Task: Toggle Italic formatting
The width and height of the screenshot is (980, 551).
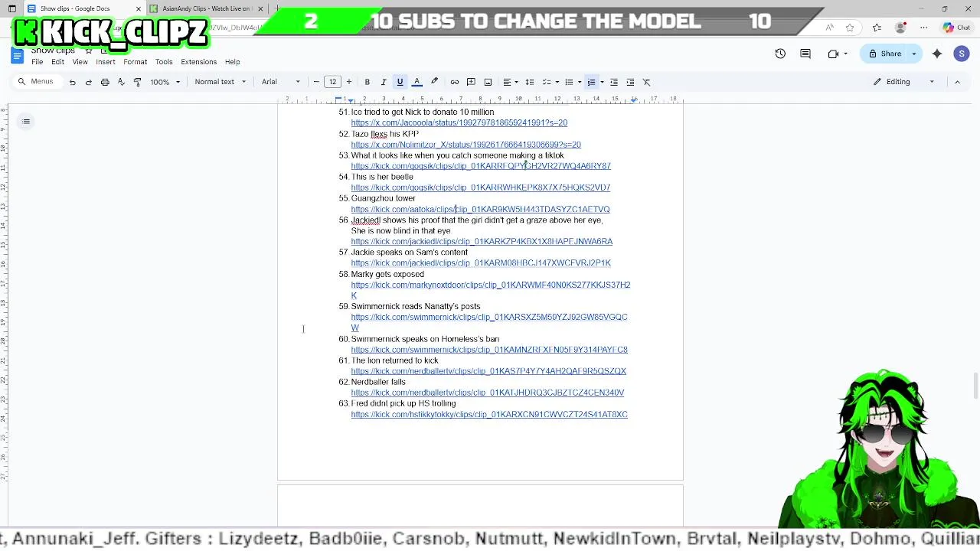Action: (384, 82)
